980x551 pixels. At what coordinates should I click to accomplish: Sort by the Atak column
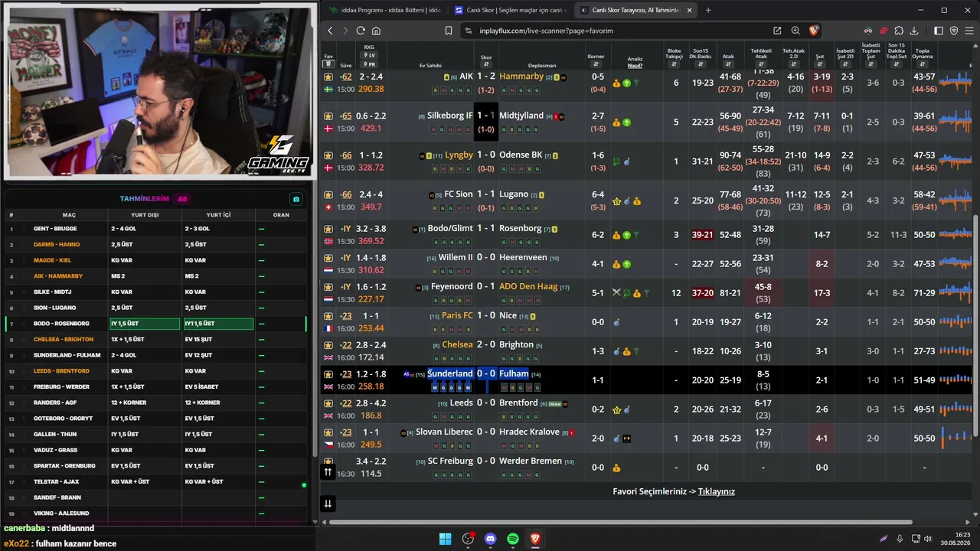[x=728, y=65]
